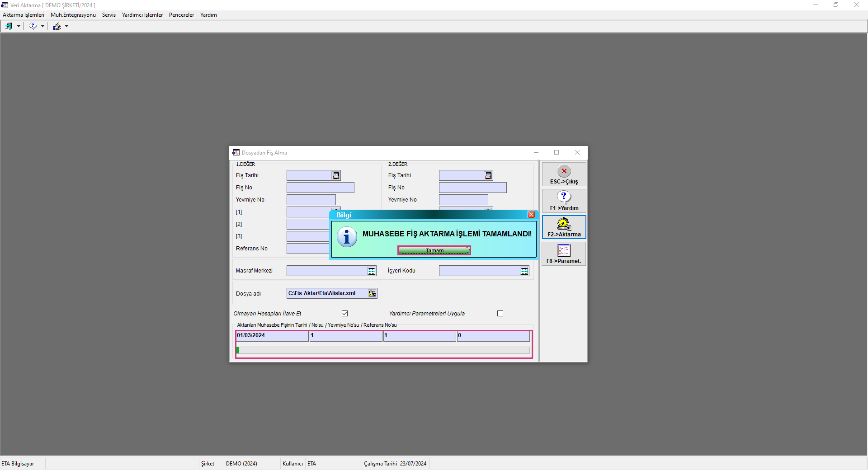The image size is (868, 470).
Task: Open İşyeri Kodu lookup list icon
Action: [x=524, y=271]
